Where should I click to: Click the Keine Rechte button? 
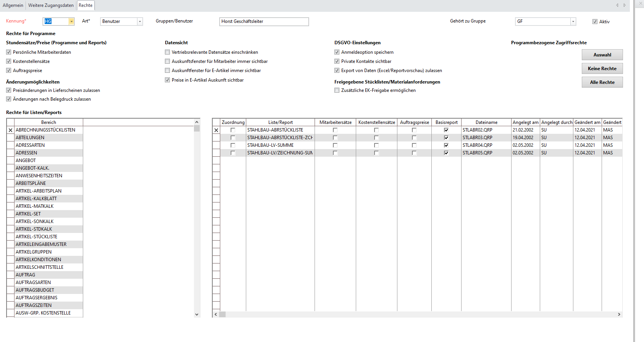coord(602,69)
